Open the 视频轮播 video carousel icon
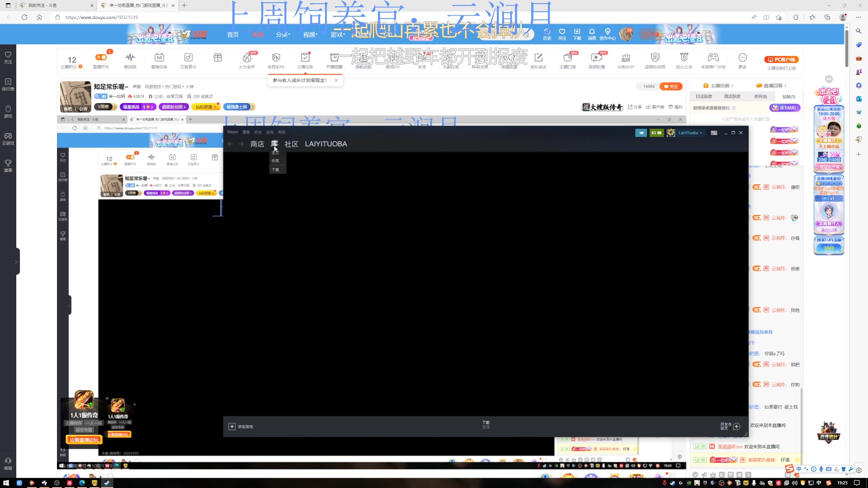This screenshot has height=488, width=868. [597, 60]
